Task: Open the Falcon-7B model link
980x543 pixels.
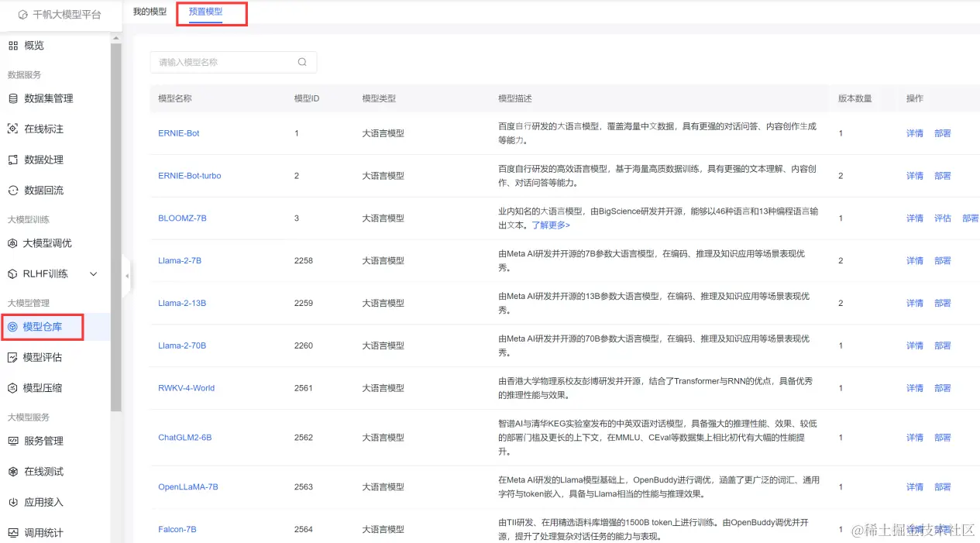Action: tap(177, 530)
